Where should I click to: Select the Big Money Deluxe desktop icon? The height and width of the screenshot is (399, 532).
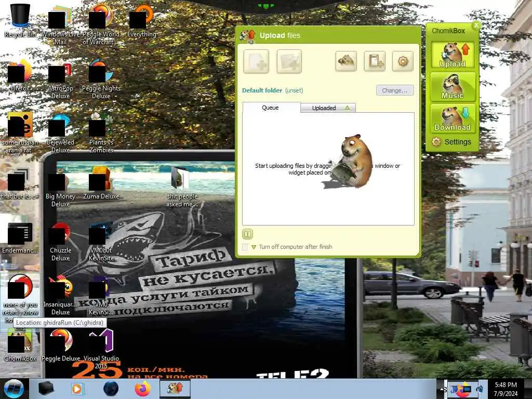click(x=60, y=187)
